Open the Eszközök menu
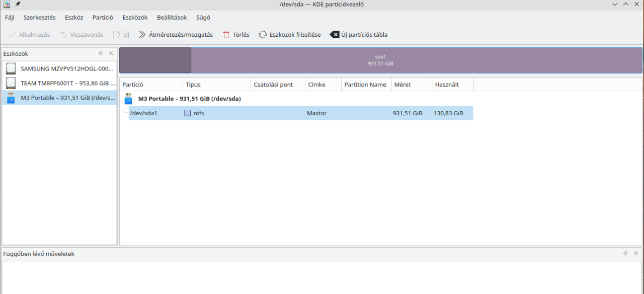The height and width of the screenshot is (294, 644). point(135,17)
